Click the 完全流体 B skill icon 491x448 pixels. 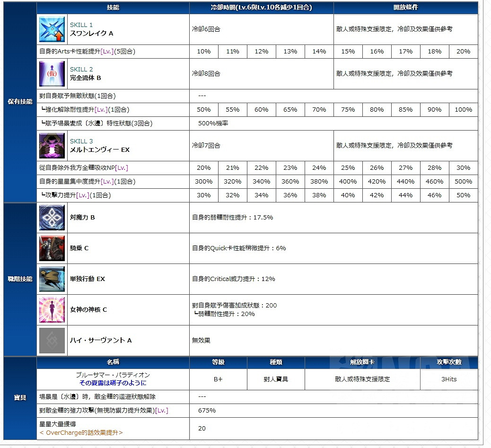[52, 74]
